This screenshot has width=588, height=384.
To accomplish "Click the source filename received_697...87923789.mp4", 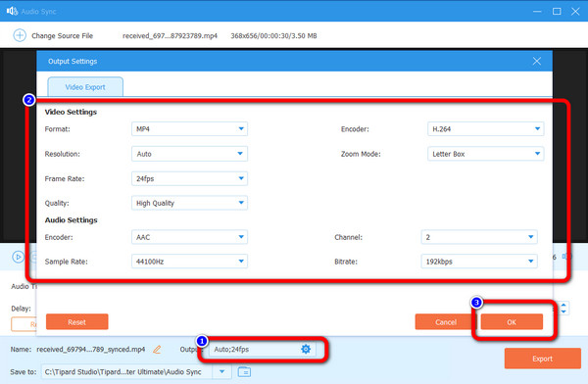I will pos(170,35).
